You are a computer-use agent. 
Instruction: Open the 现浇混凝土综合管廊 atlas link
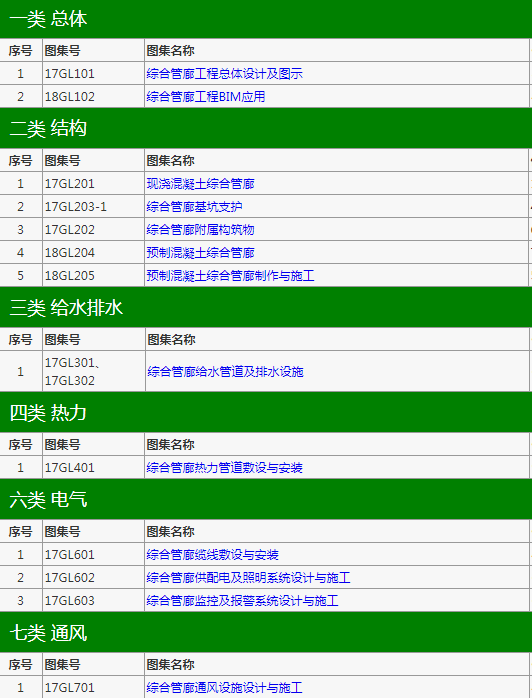tap(200, 183)
